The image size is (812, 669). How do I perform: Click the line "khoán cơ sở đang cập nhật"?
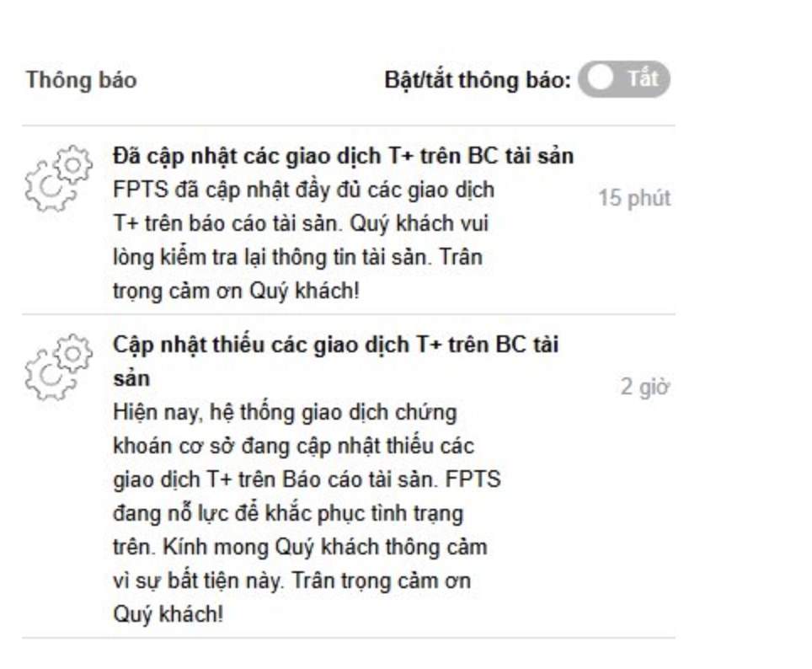tap(294, 446)
